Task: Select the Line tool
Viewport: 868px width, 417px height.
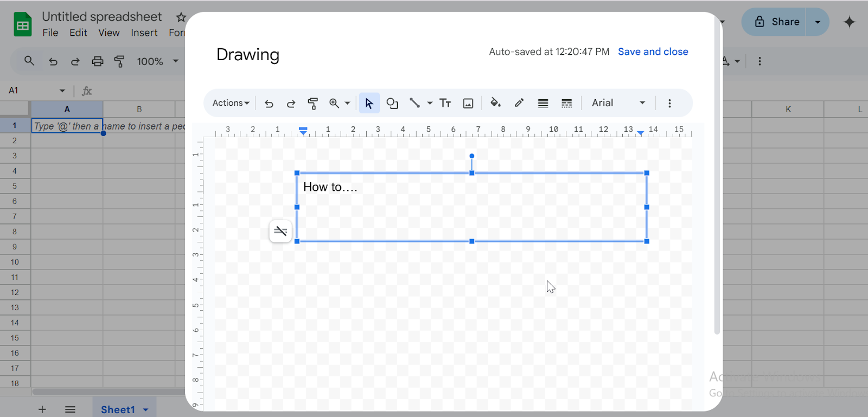Action: [414, 103]
